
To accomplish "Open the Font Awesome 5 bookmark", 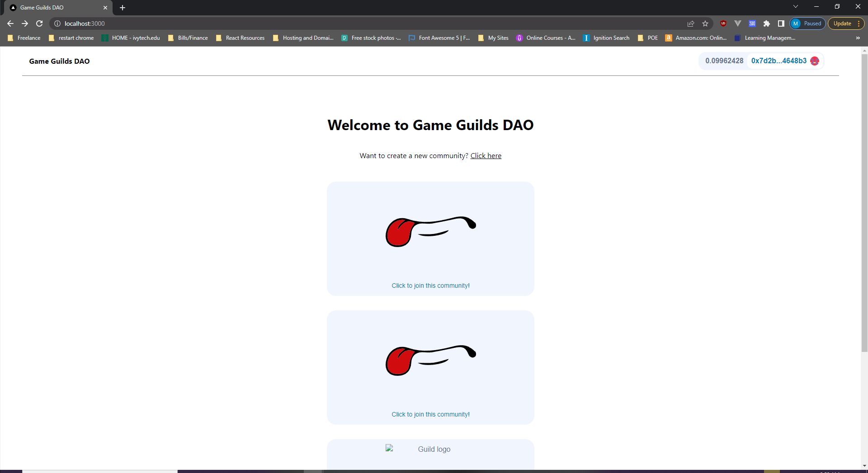I will click(439, 38).
